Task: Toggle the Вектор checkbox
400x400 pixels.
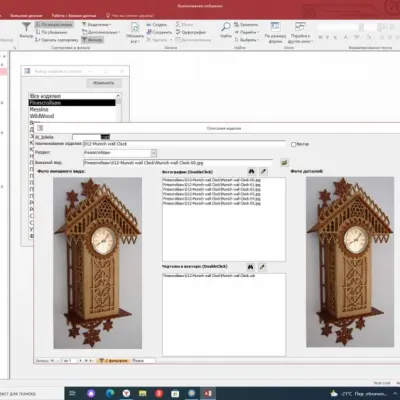Action: (294, 144)
